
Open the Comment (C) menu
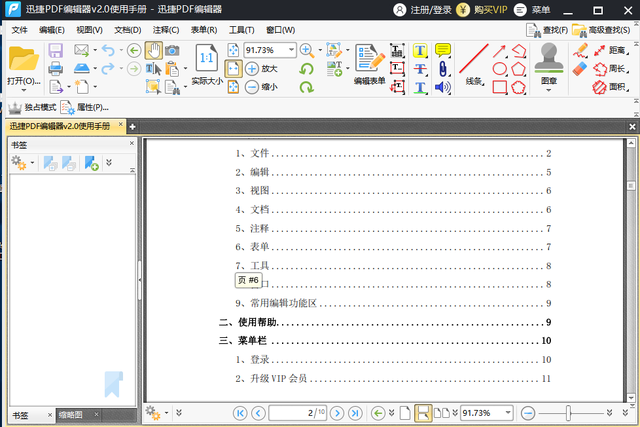(166, 30)
